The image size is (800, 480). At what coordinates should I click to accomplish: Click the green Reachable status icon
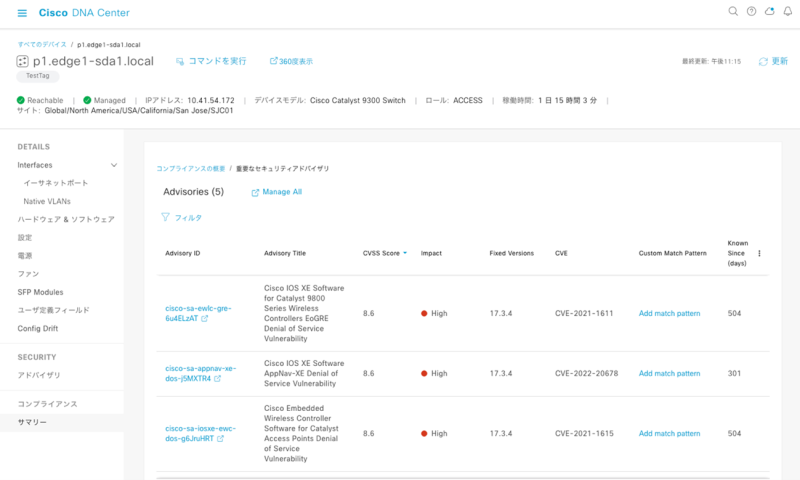[x=20, y=100]
